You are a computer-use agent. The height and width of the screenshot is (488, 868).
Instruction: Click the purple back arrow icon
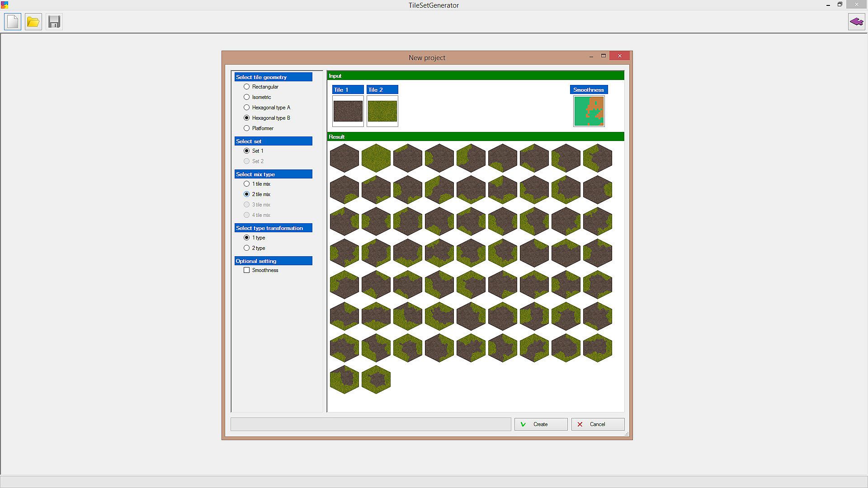coord(856,22)
